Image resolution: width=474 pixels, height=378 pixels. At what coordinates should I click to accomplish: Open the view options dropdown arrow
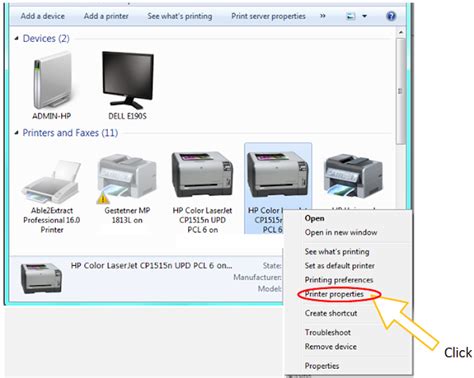coord(364,16)
